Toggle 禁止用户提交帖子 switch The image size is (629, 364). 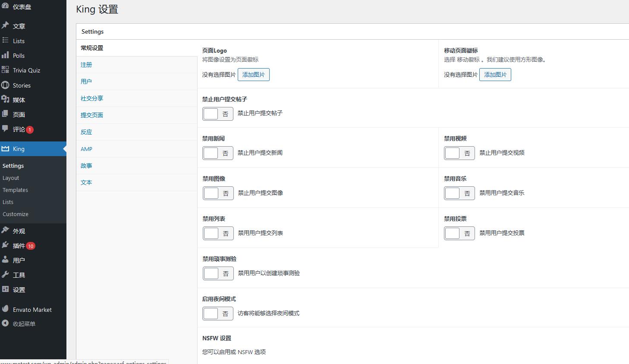click(x=218, y=114)
